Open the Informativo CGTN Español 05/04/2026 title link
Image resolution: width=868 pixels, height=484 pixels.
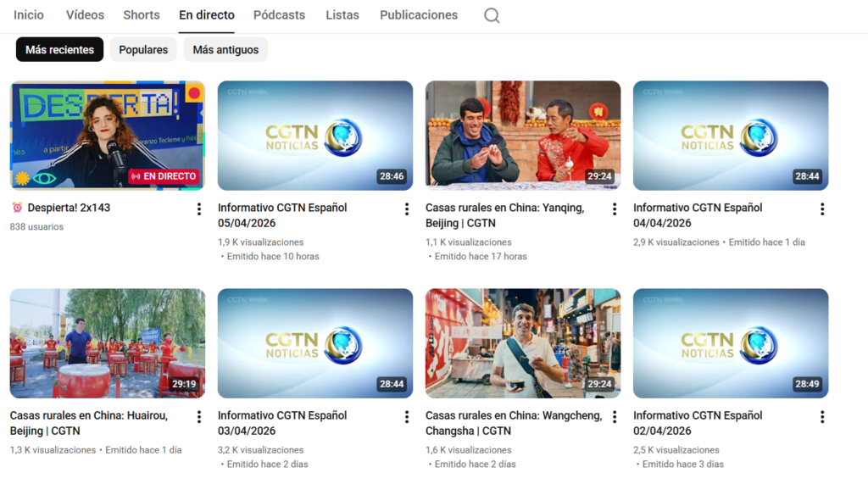coord(282,215)
